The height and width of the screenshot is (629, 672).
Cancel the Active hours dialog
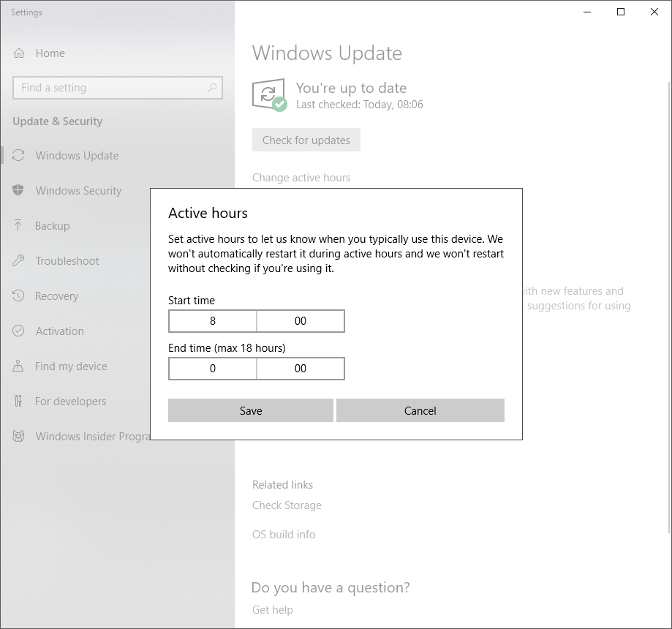(x=420, y=410)
